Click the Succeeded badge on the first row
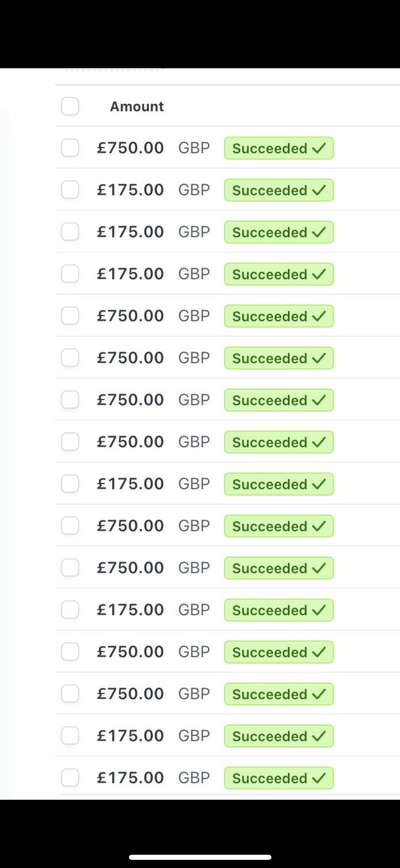This screenshot has height=868, width=400. pos(279,148)
